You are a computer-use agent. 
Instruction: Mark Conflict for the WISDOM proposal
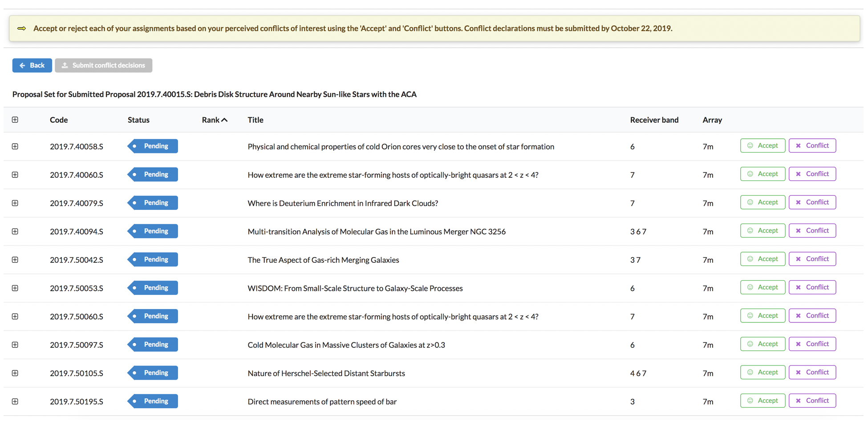pos(812,287)
